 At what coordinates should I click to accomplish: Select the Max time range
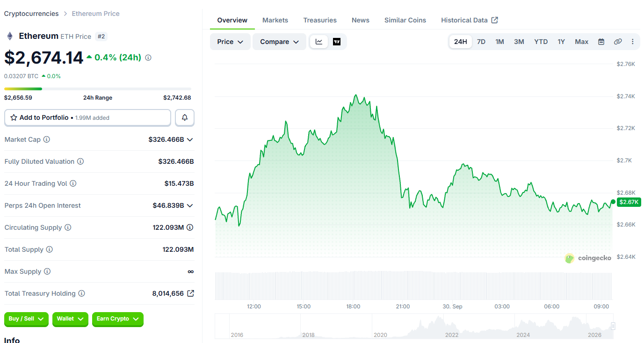tap(582, 42)
